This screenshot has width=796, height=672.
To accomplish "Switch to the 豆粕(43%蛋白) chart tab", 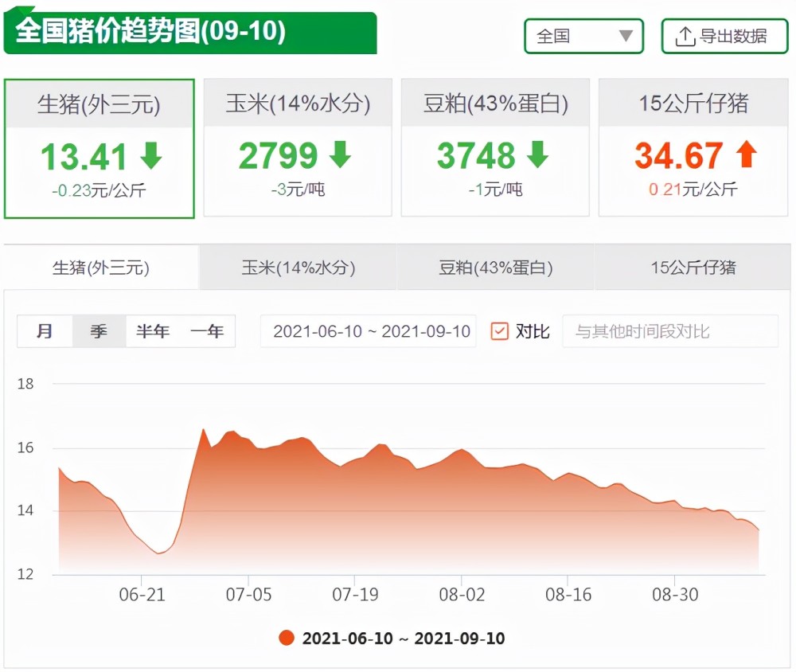I will 495,268.
